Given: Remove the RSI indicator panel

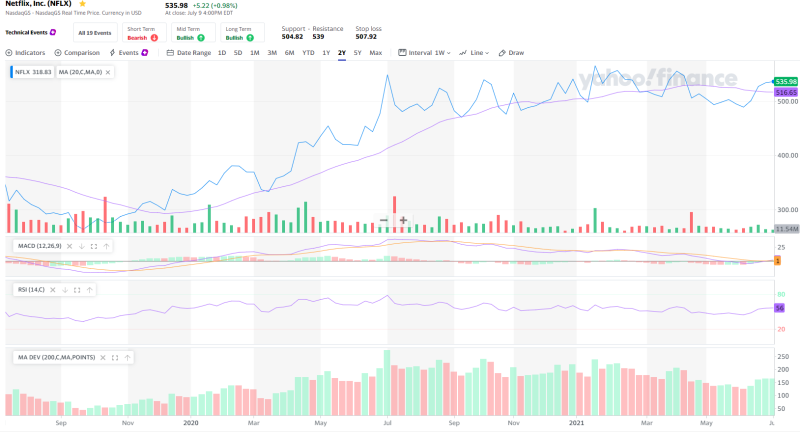Looking at the screenshot, I should click(53, 290).
